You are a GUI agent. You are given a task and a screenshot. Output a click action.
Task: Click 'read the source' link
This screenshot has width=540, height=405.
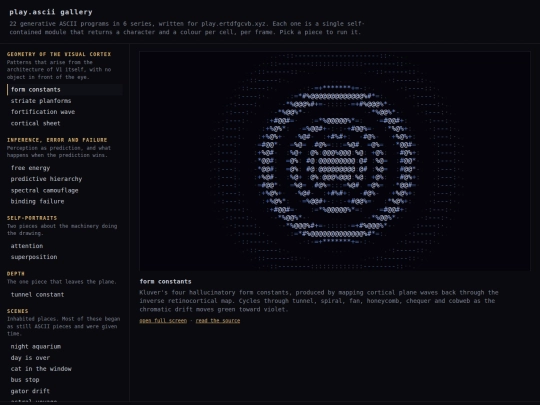pyautogui.click(x=218, y=321)
